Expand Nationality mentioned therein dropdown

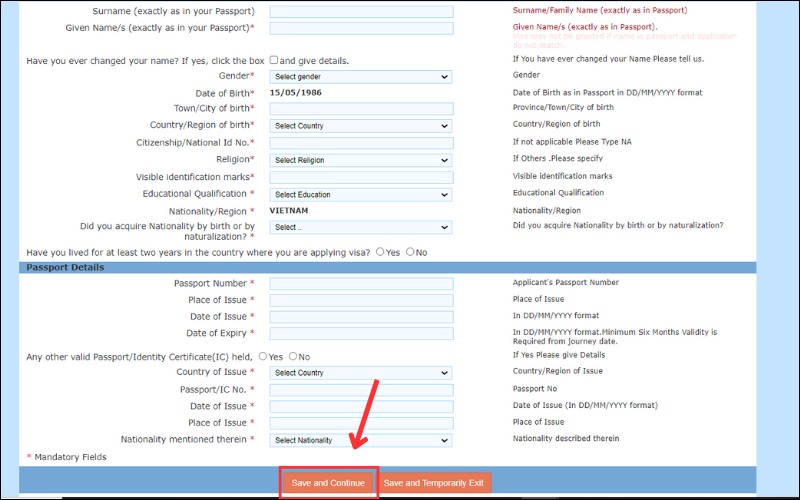360,440
